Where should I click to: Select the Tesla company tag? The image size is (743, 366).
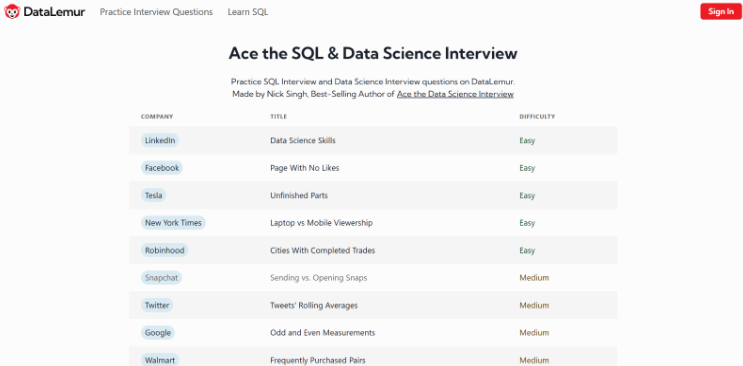(154, 195)
